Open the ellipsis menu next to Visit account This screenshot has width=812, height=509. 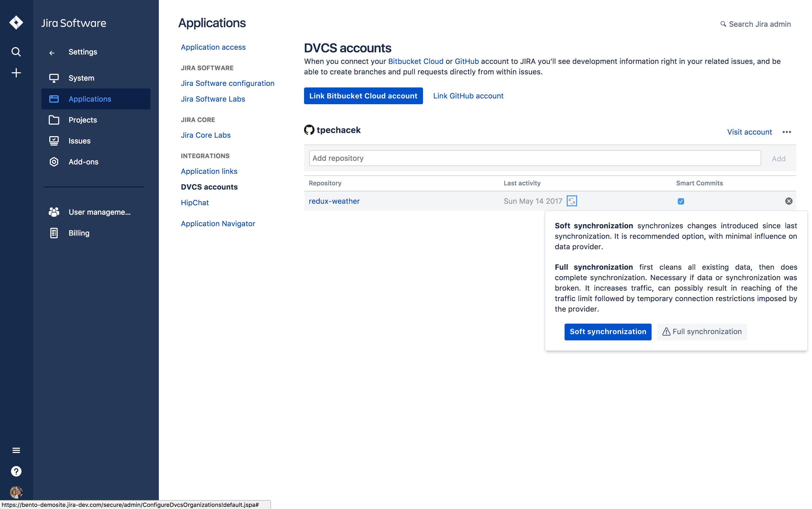click(x=786, y=132)
